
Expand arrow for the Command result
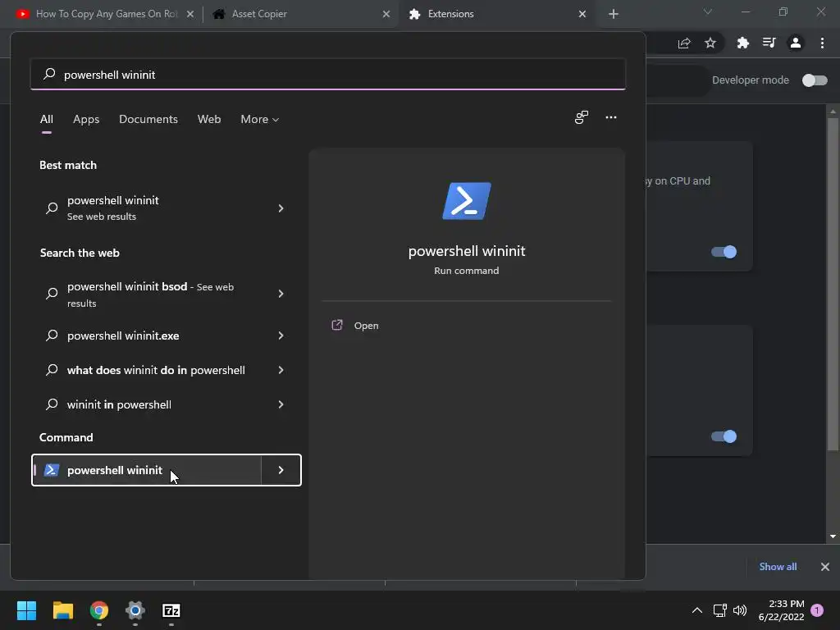pos(281,470)
